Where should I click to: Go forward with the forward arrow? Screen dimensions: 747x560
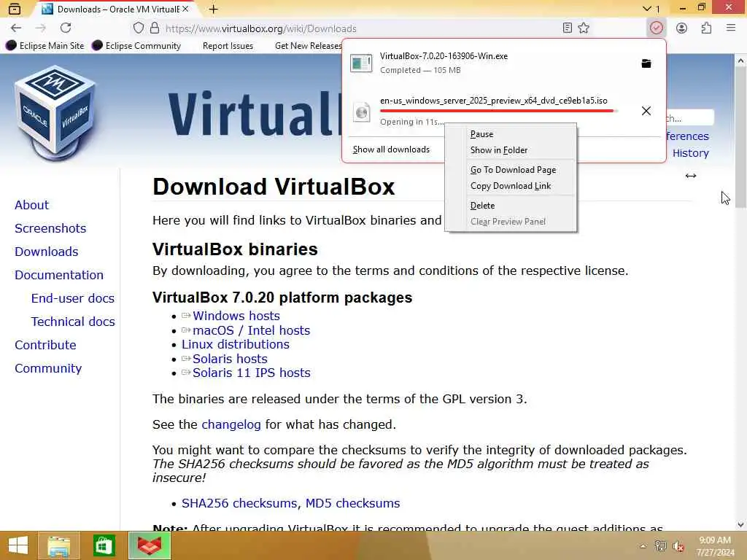click(x=41, y=28)
